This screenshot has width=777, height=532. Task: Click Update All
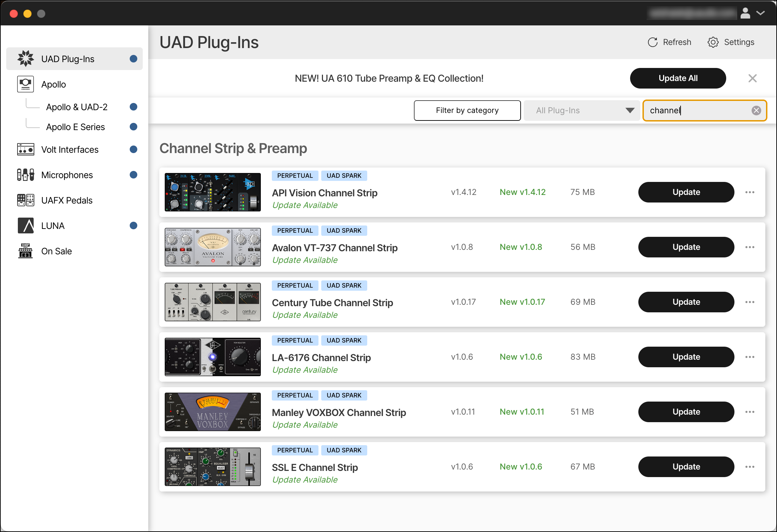click(x=677, y=78)
